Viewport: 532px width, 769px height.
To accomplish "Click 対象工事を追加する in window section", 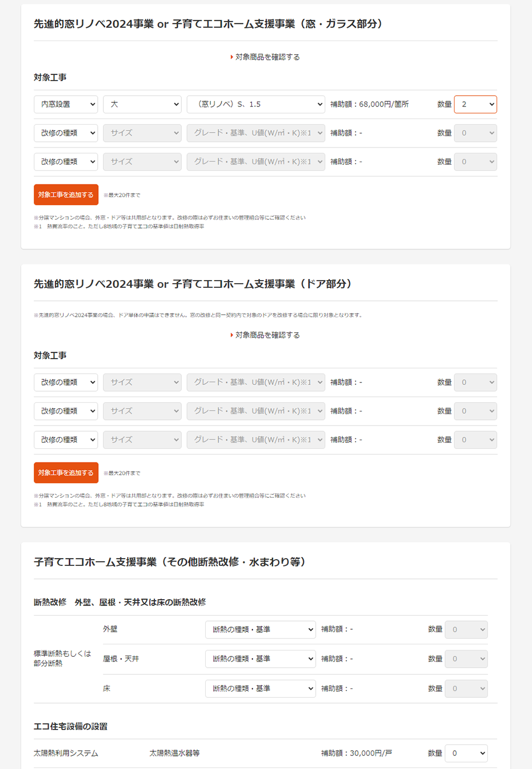I will (66, 194).
